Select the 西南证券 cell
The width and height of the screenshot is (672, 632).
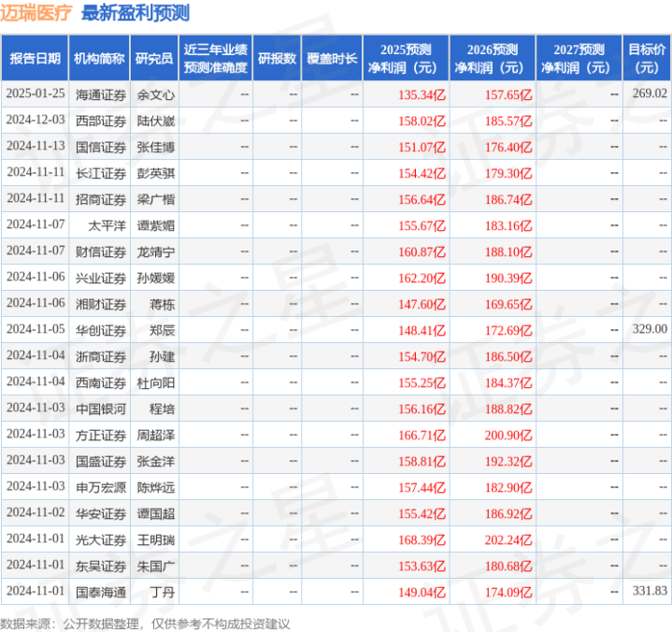coord(101,383)
